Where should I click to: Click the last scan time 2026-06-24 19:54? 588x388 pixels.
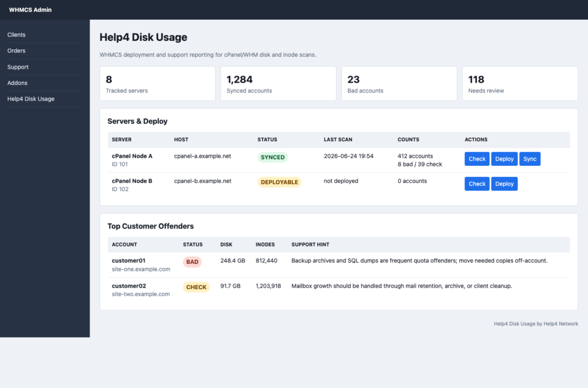[349, 156]
